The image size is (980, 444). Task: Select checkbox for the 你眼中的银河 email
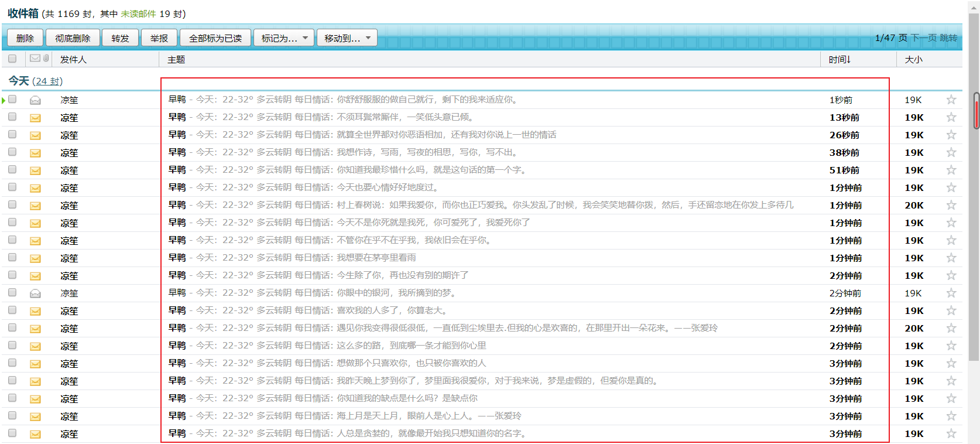click(12, 293)
